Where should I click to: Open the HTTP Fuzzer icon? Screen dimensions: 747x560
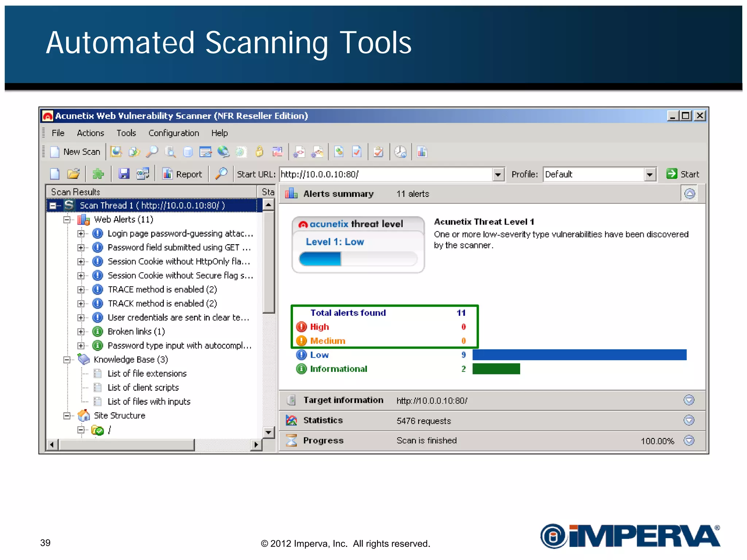tap(241, 152)
